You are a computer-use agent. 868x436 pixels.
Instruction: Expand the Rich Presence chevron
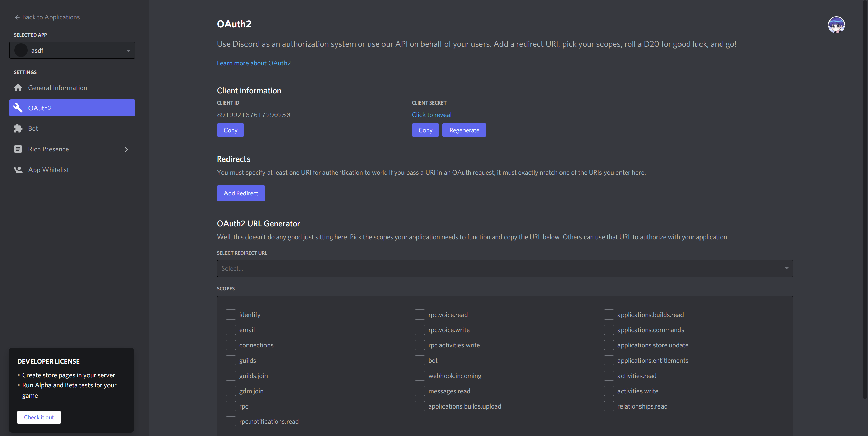click(x=126, y=149)
